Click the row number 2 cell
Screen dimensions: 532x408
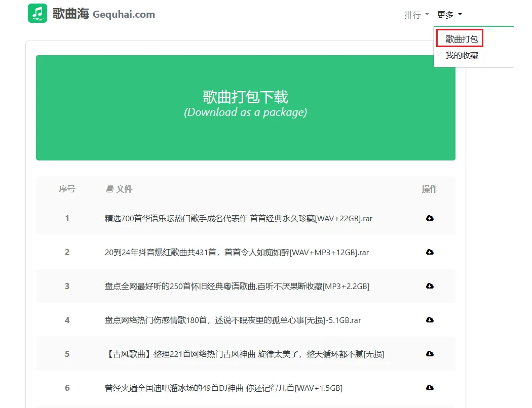67,252
